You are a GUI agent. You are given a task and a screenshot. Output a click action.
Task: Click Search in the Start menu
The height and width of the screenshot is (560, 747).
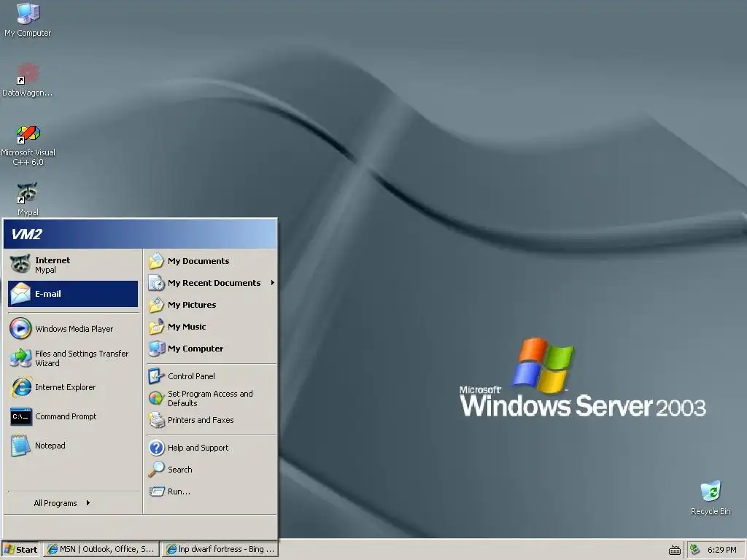point(212,470)
